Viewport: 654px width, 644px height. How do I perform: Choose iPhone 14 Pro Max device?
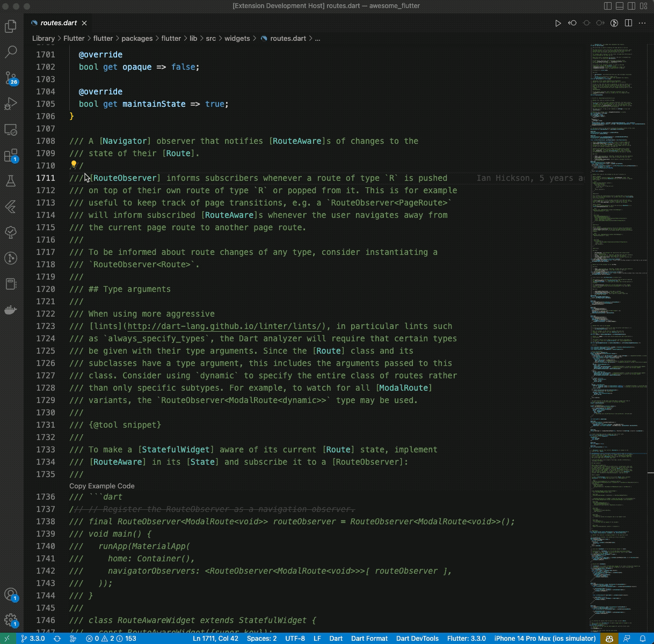pos(545,639)
